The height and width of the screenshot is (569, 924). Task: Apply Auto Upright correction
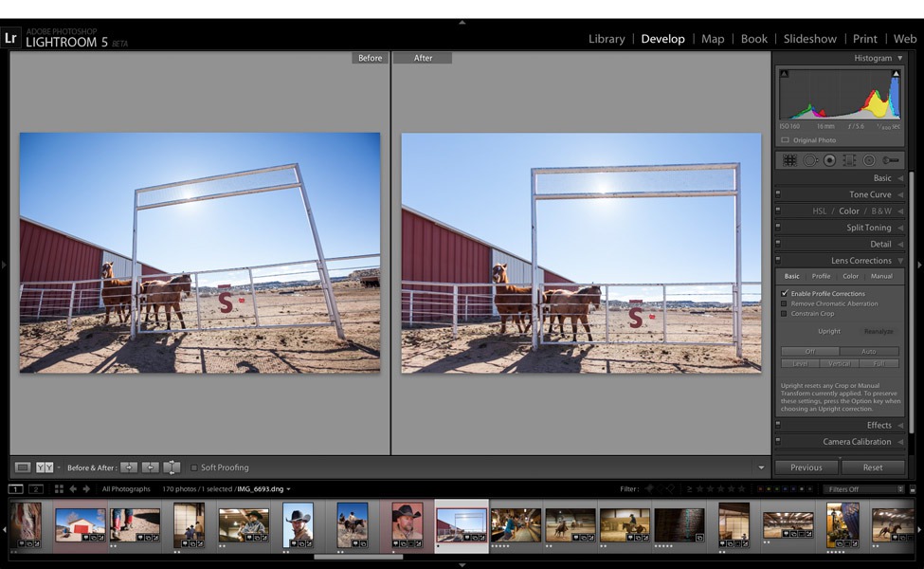868,352
